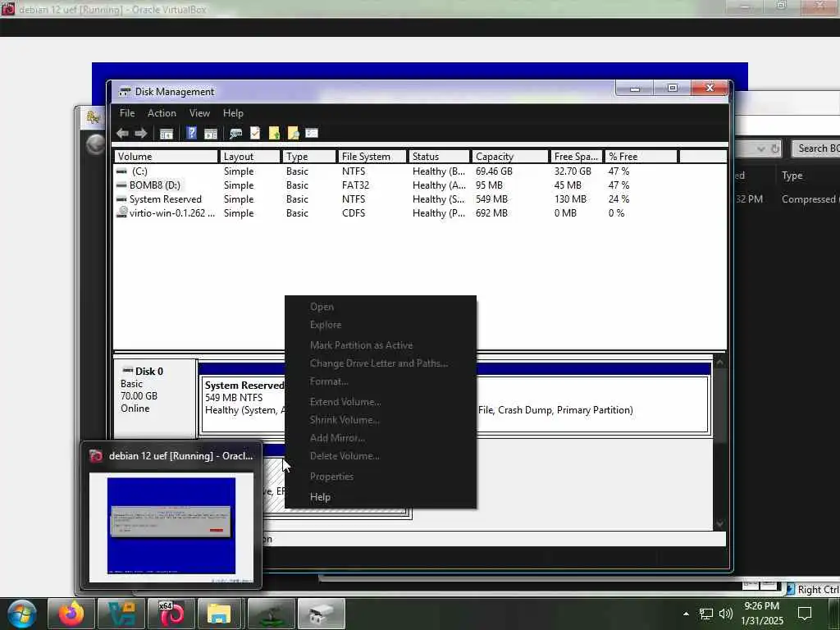The width and height of the screenshot is (840, 630).
Task: Click Add Mirror... in the context menu
Action: pyautogui.click(x=337, y=438)
